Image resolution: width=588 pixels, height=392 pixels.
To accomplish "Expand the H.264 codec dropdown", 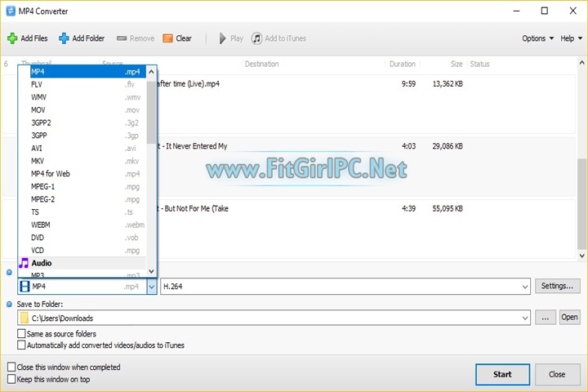I will (524, 287).
